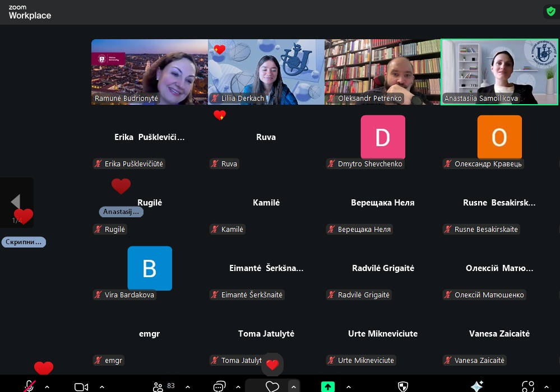
Task: Click the green Share Screen icon
Action: [328, 386]
